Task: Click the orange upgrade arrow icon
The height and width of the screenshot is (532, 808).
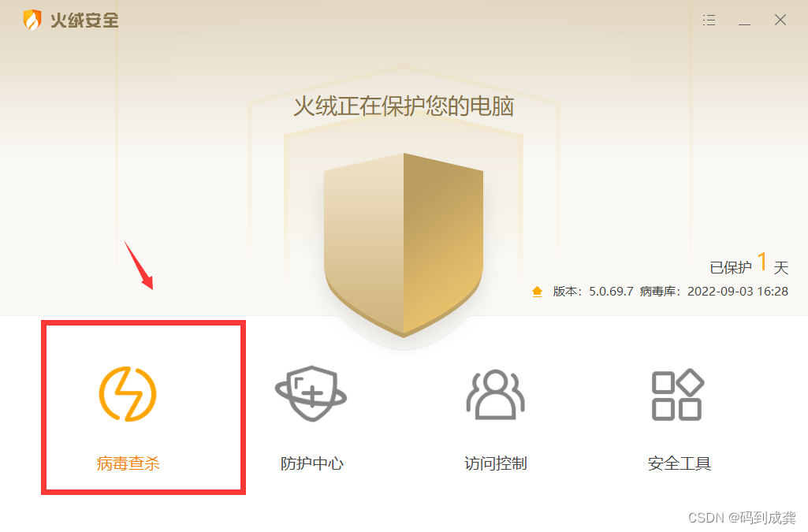Action: [537, 292]
